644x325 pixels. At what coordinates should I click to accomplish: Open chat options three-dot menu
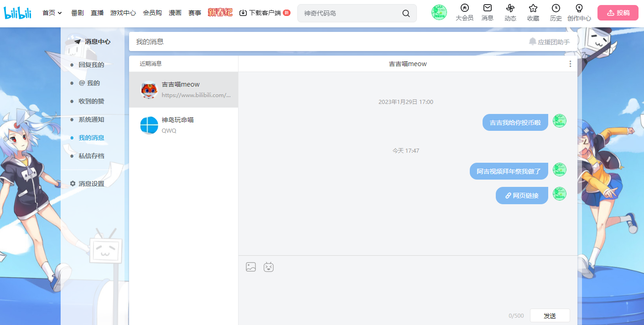(570, 64)
